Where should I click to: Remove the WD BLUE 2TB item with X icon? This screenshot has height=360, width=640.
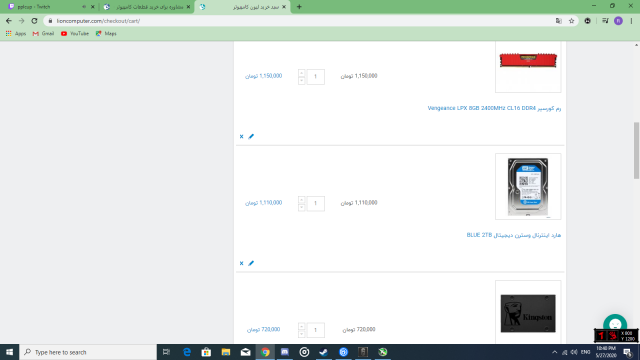pos(241,263)
